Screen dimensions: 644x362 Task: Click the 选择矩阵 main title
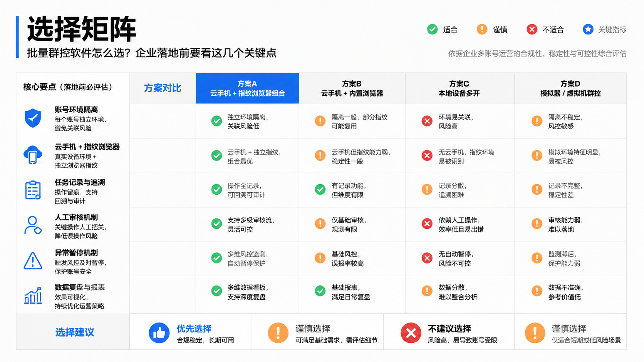click(x=81, y=29)
